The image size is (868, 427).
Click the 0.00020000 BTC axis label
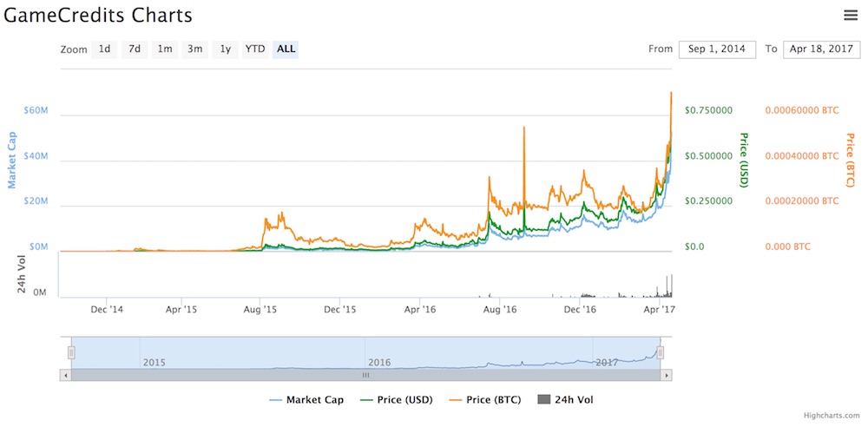(802, 200)
